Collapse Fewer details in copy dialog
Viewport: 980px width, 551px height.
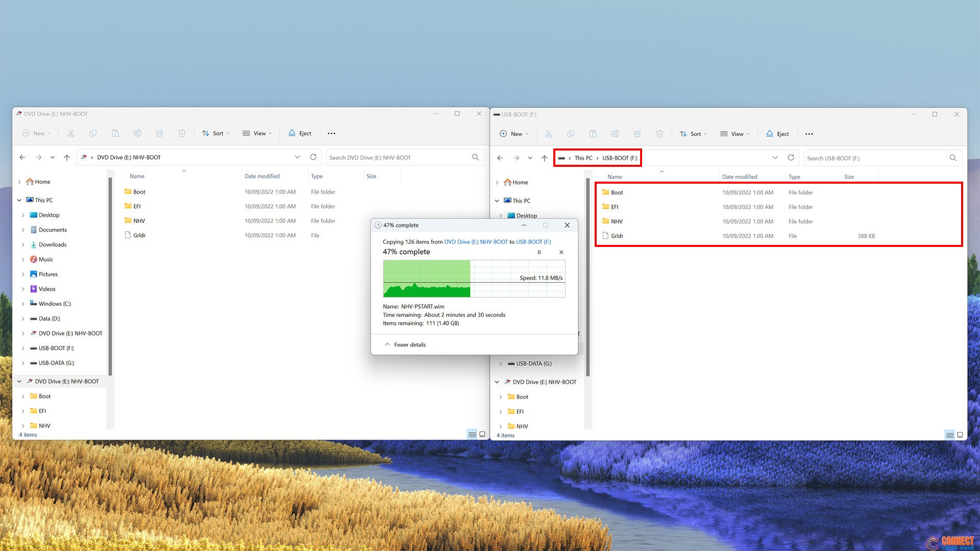coord(405,344)
